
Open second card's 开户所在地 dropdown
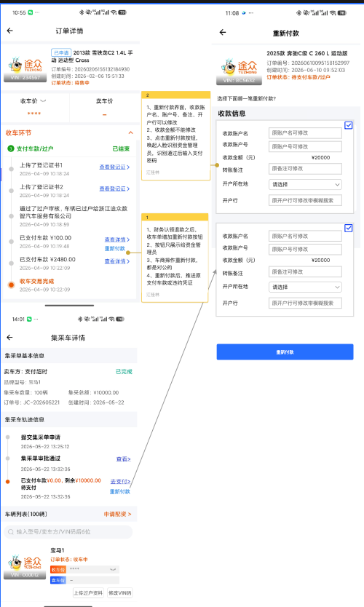[x=305, y=287]
